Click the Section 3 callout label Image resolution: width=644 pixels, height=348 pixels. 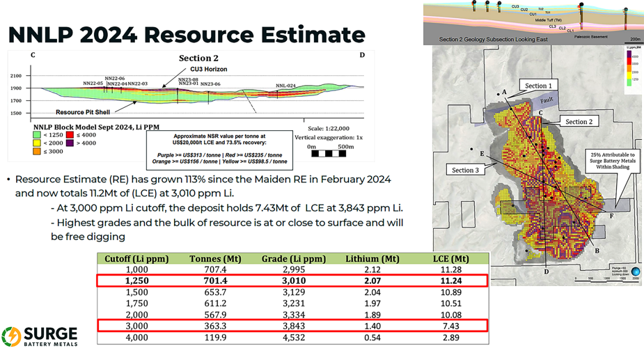[x=465, y=170]
